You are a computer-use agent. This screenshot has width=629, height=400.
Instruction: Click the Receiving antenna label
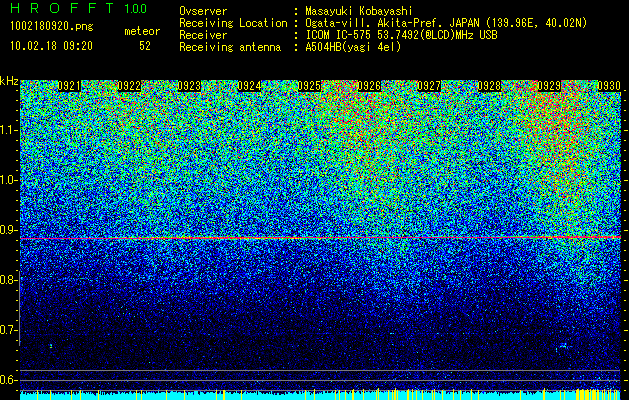(230, 47)
